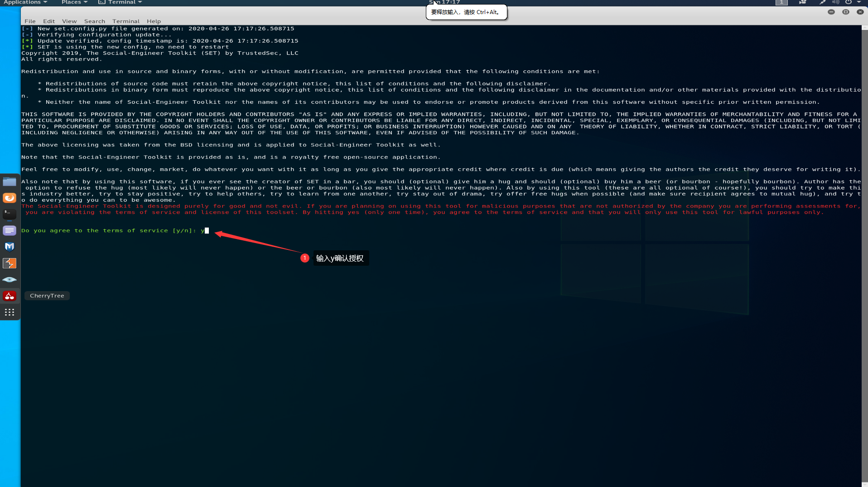
Task: Click the "Verifying configuration update..." line
Action: tap(96, 35)
